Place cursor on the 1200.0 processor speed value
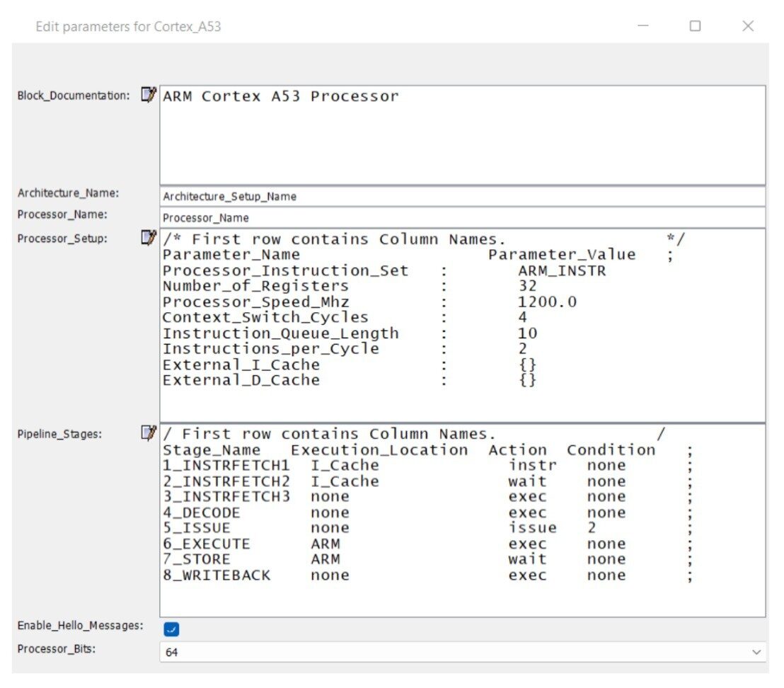Screen dimensions: 784x688 [x=547, y=302]
